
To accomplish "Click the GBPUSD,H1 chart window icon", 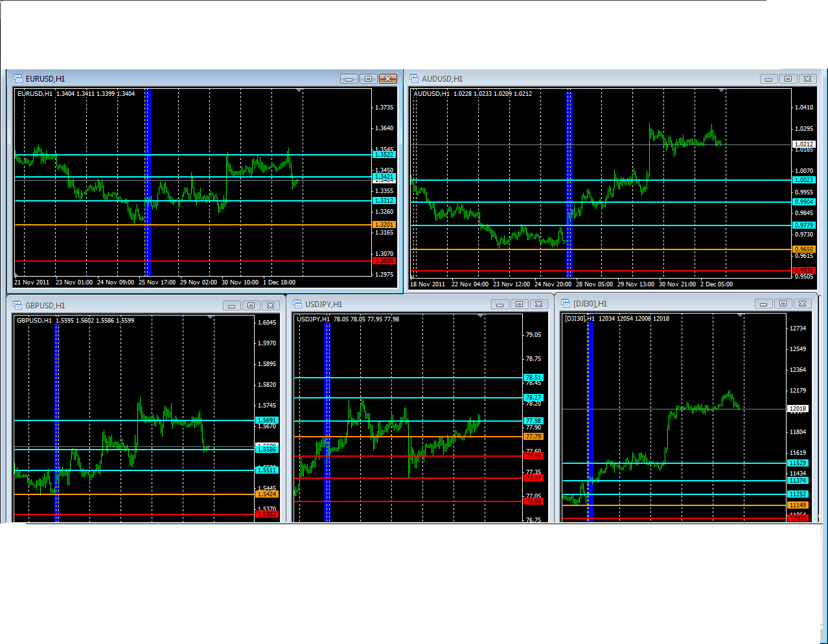I will (17, 305).
